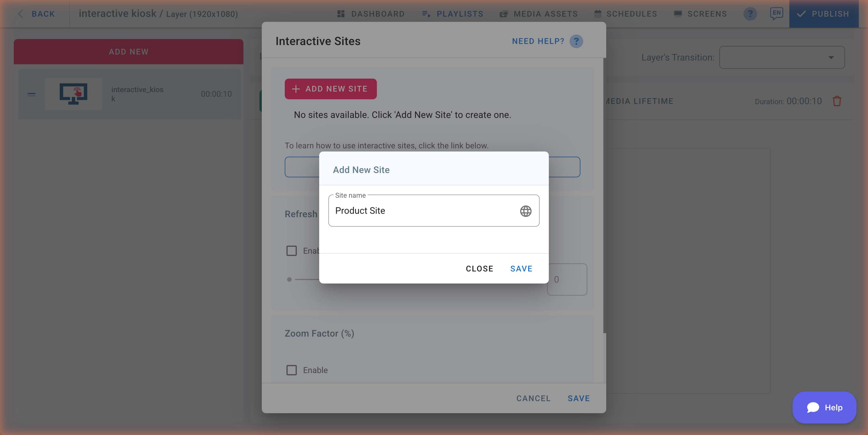Click the interactive kiosk monitor thumbnail icon
Image resolution: width=868 pixels, height=435 pixels.
coord(73,94)
